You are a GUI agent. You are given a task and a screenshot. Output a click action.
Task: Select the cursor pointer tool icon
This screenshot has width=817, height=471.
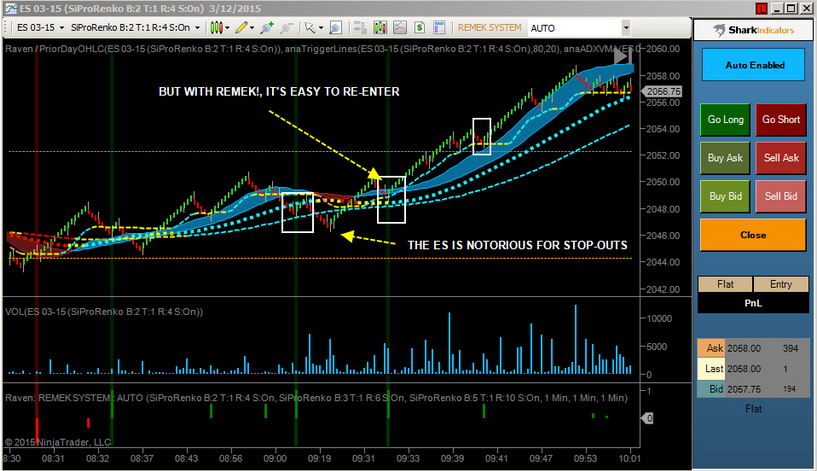310,28
